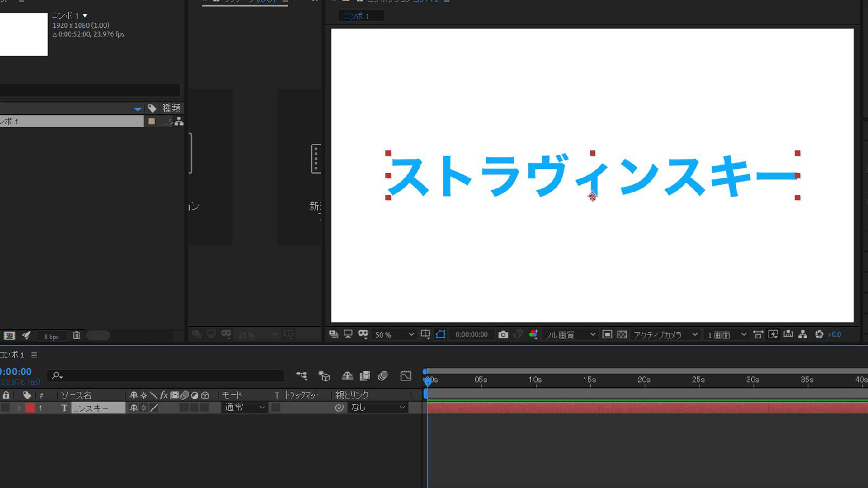Image resolution: width=868 pixels, height=488 pixels.
Task: Open the 通常 blend mode dropdown
Action: pos(245,407)
